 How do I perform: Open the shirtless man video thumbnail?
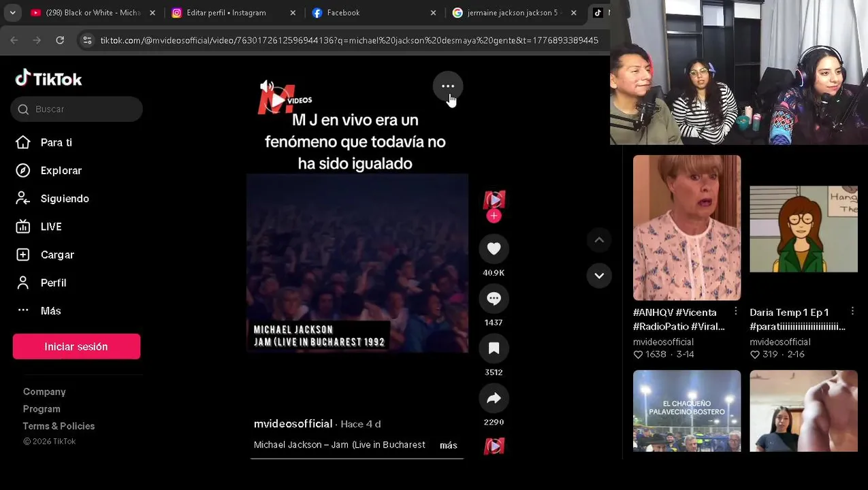(x=803, y=411)
